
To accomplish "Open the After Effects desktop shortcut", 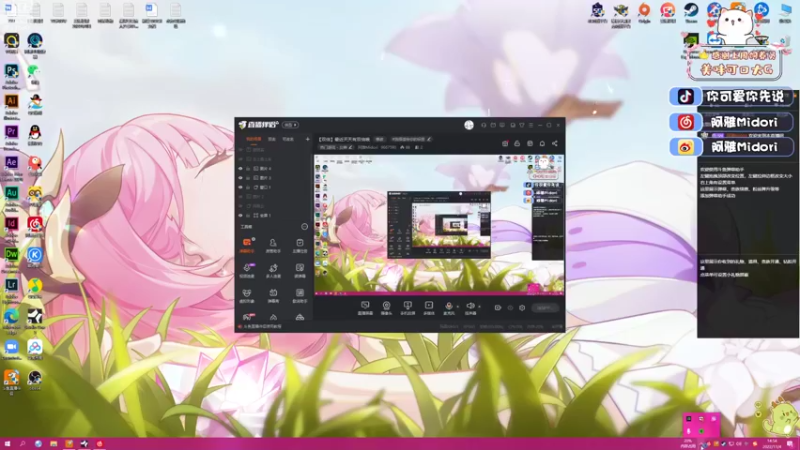I will [x=11, y=167].
